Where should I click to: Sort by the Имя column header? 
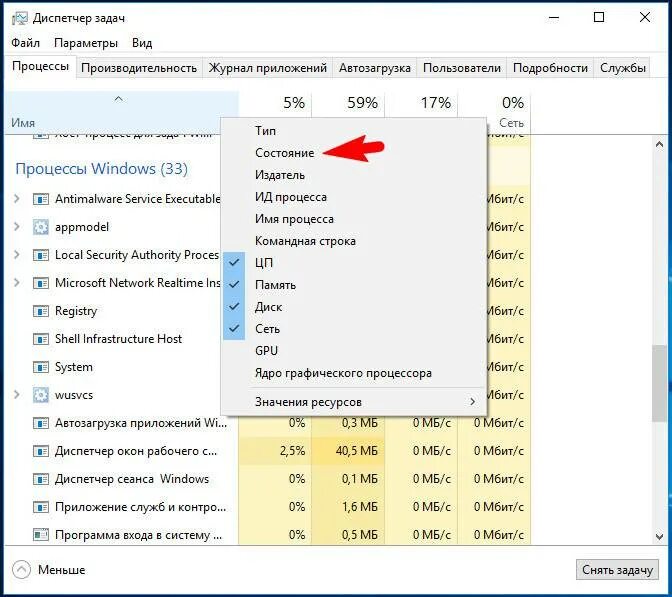(x=121, y=112)
